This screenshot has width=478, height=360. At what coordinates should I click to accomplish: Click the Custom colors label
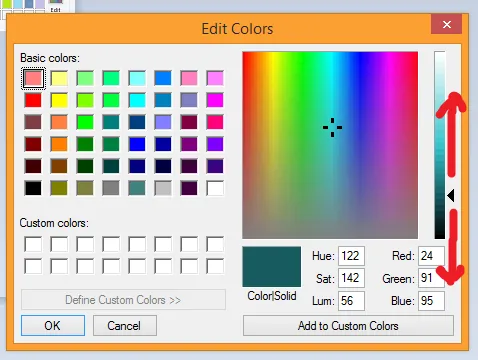[54, 223]
